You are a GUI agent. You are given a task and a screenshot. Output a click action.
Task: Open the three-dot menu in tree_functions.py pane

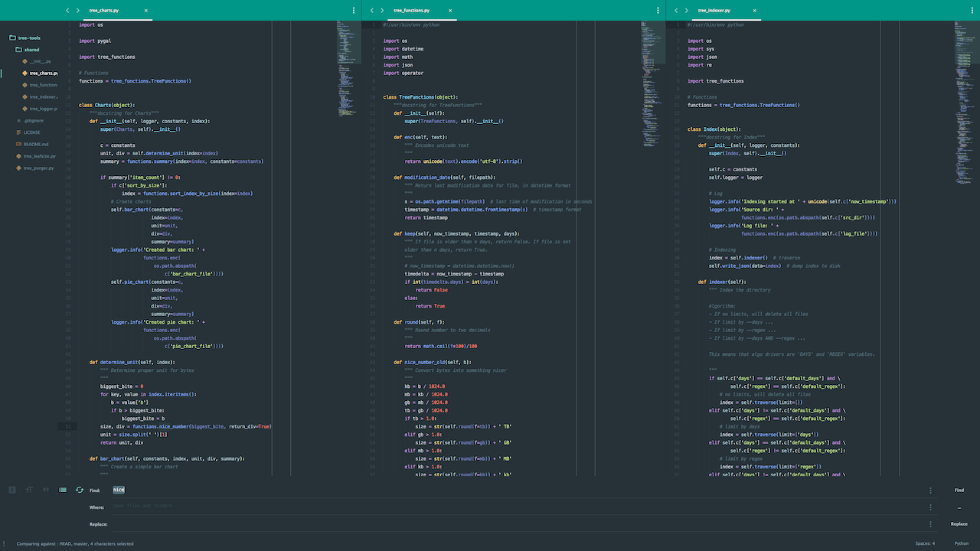click(x=658, y=10)
